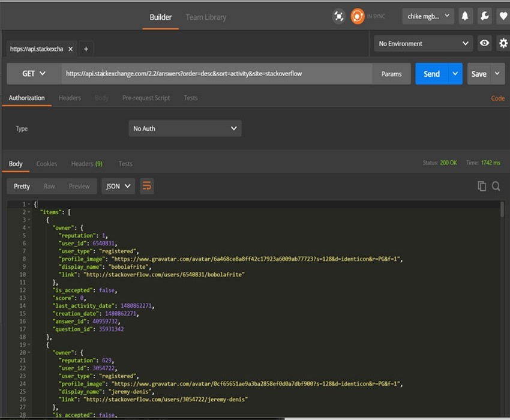510x420 pixels.
Task: Add a new request tab
Action: point(86,49)
